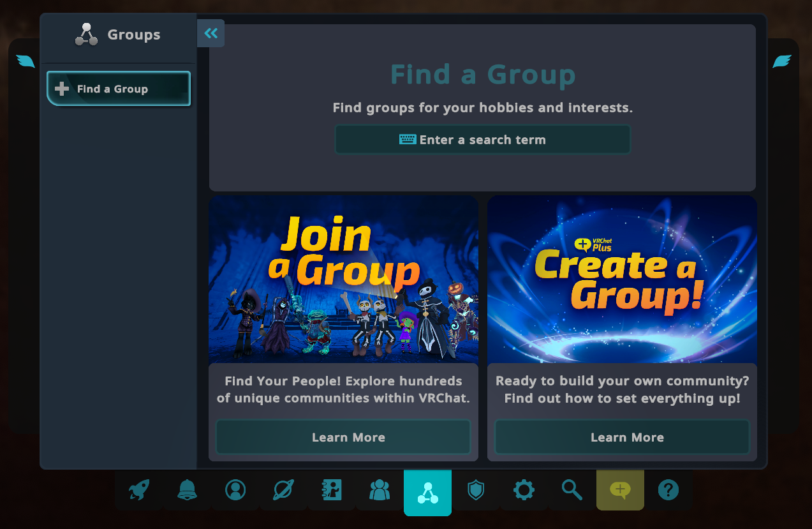Open the profile avatar tab

(235, 490)
